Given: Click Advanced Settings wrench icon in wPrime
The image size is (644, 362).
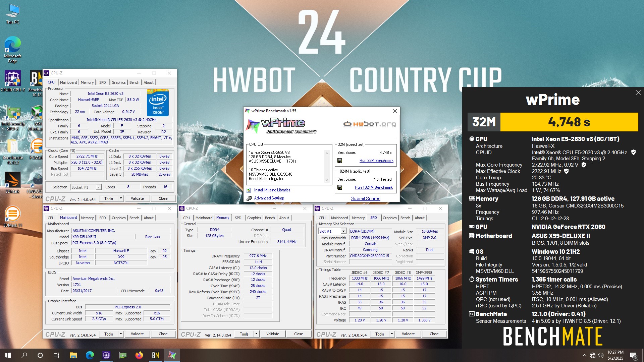Looking at the screenshot, I should tap(249, 198).
